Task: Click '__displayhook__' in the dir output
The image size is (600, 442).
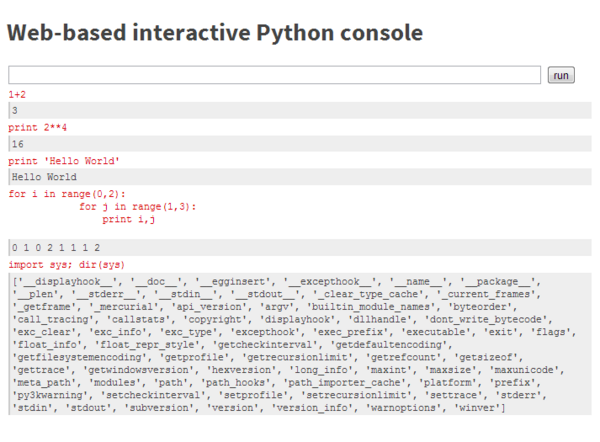Action: [x=66, y=282]
